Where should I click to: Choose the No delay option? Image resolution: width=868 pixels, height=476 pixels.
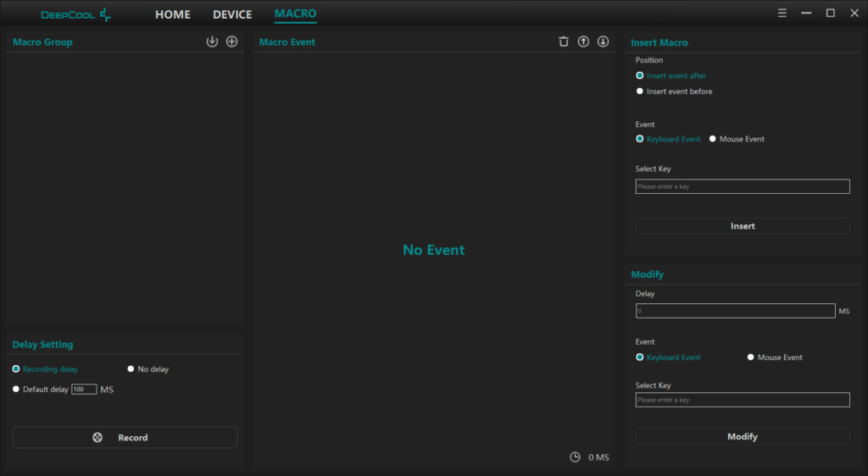(x=131, y=369)
